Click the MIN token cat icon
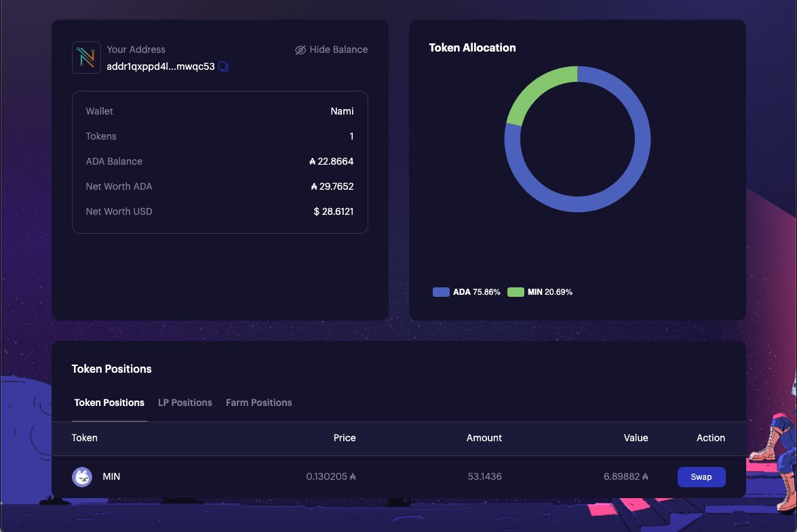The image size is (797, 532). [x=82, y=476]
